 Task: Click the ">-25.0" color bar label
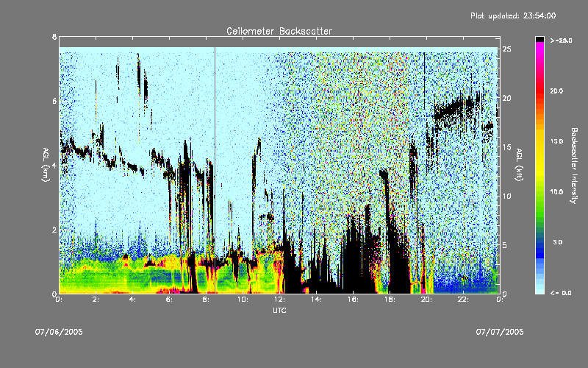tap(561, 40)
